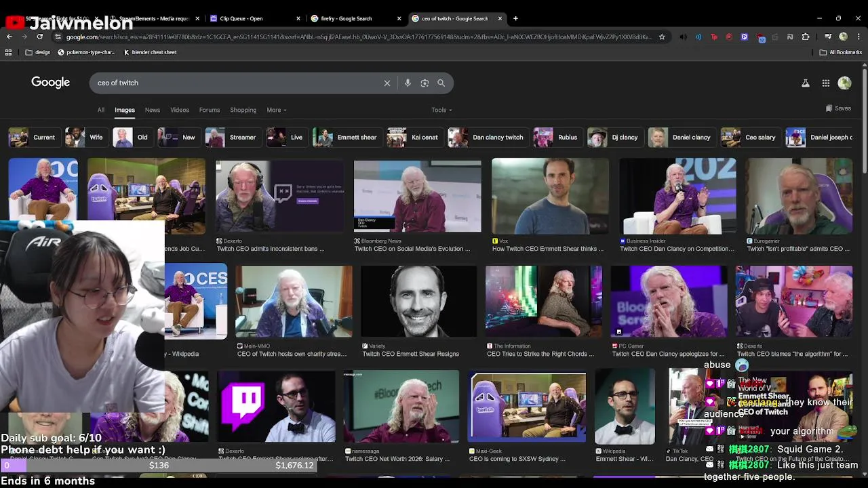Submit search with magnifying glass icon
Viewport: 868px width, 488px height.
[x=441, y=83]
